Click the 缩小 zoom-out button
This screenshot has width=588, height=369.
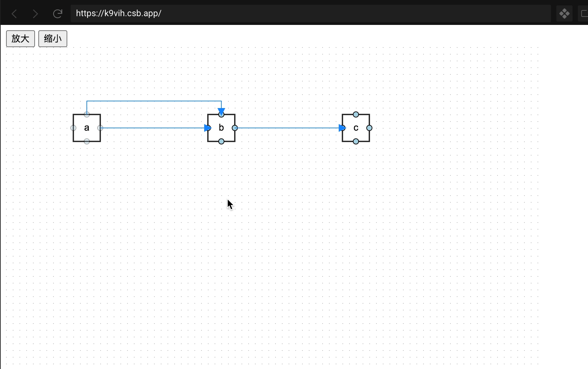pos(53,39)
